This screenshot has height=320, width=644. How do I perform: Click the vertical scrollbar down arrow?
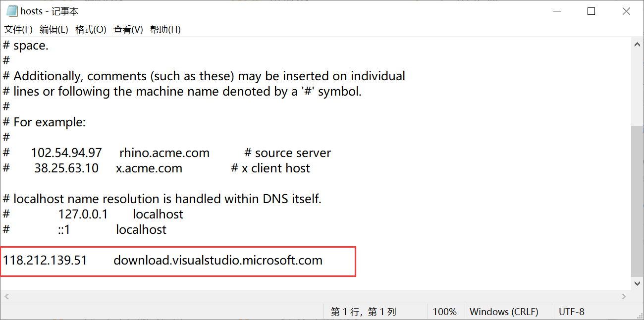[638, 283]
